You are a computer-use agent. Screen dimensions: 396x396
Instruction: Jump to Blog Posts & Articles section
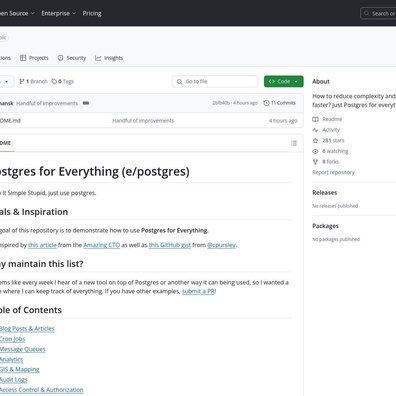point(27,329)
